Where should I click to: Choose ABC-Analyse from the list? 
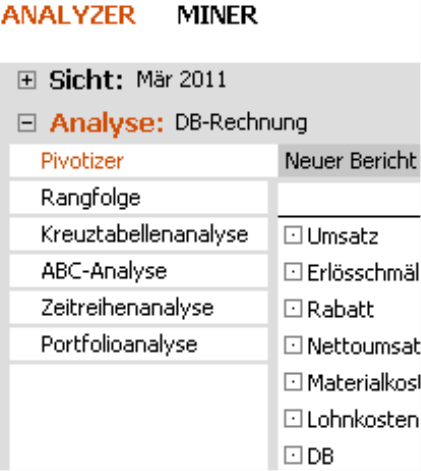139,271
